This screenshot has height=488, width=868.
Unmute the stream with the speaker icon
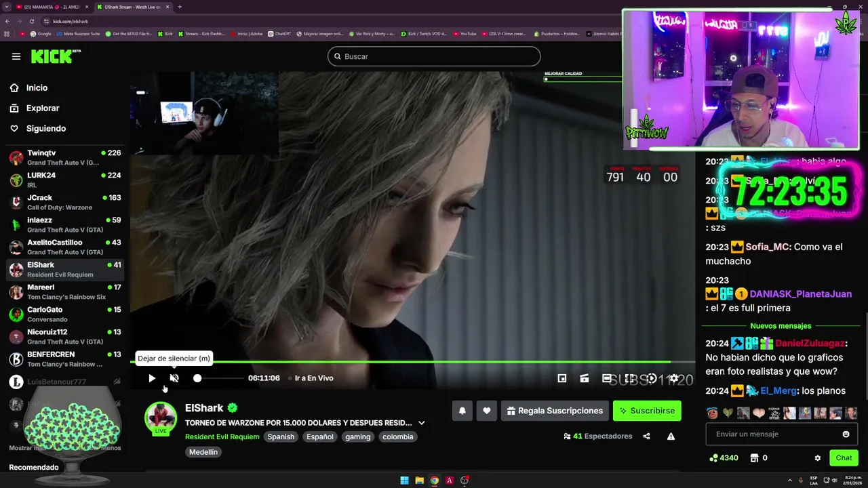(x=174, y=378)
